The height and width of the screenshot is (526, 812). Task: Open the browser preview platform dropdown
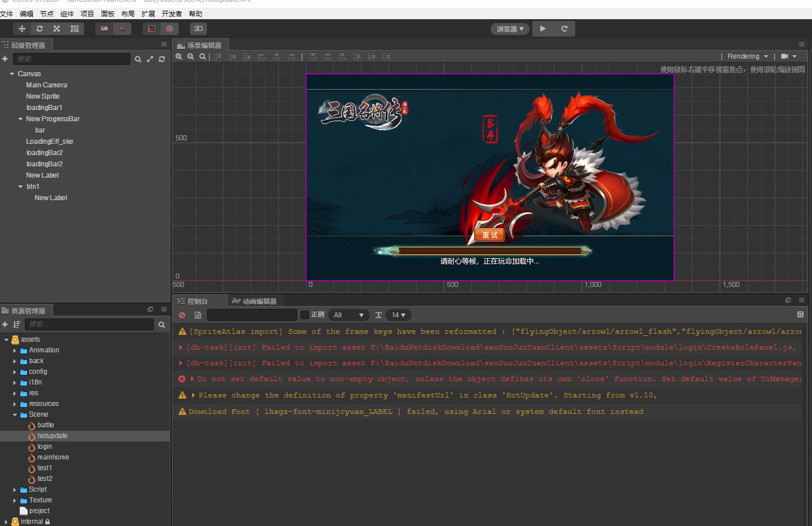pyautogui.click(x=510, y=29)
